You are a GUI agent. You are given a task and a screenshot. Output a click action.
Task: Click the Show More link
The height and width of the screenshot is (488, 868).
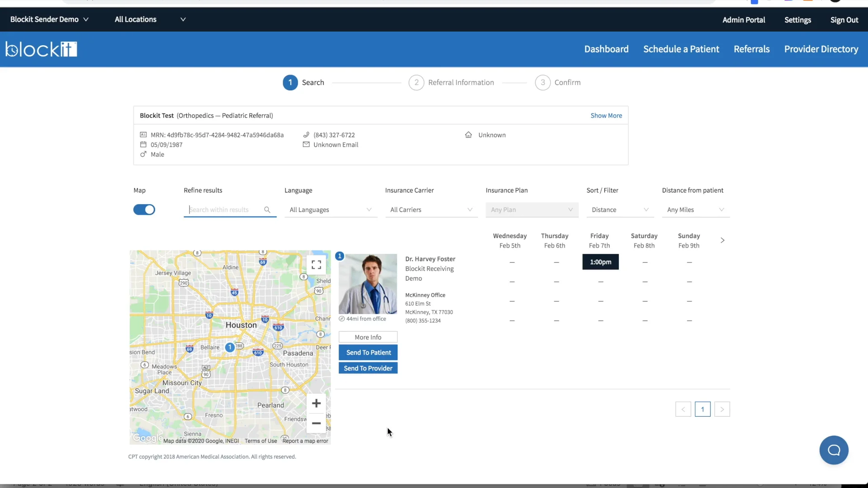point(606,116)
